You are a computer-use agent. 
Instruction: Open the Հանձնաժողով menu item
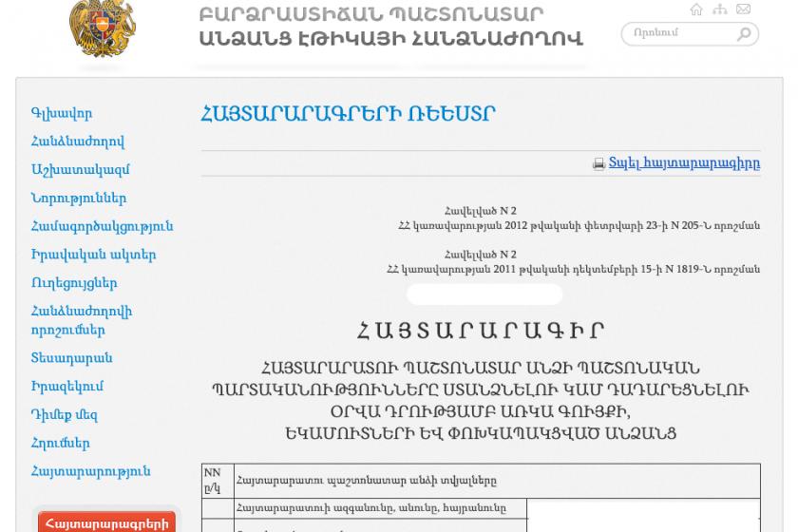pos(78,142)
